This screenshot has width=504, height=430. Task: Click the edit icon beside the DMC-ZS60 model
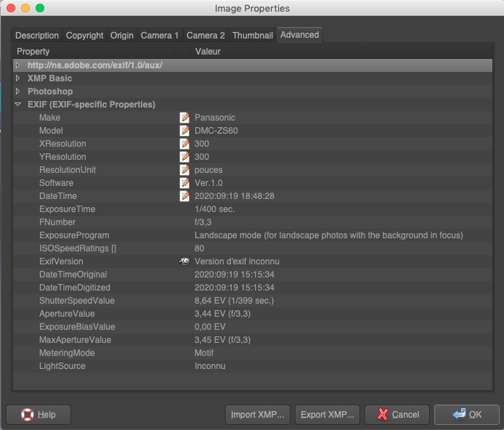(185, 131)
